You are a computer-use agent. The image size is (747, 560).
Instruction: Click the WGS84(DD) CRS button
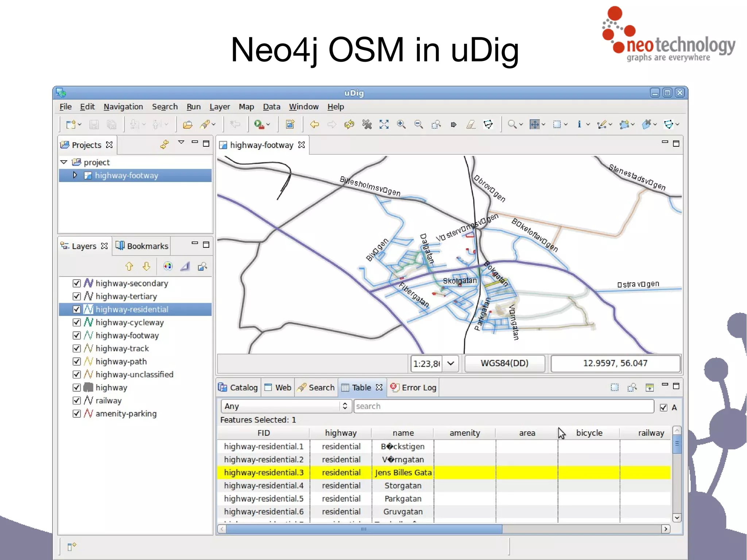pyautogui.click(x=504, y=363)
